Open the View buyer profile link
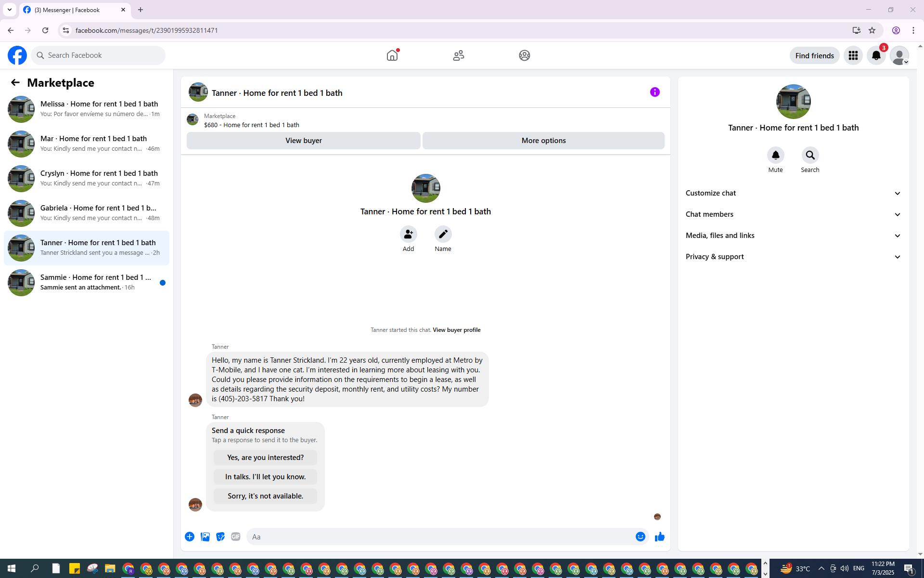Viewport: 924px width, 578px height. click(x=456, y=330)
